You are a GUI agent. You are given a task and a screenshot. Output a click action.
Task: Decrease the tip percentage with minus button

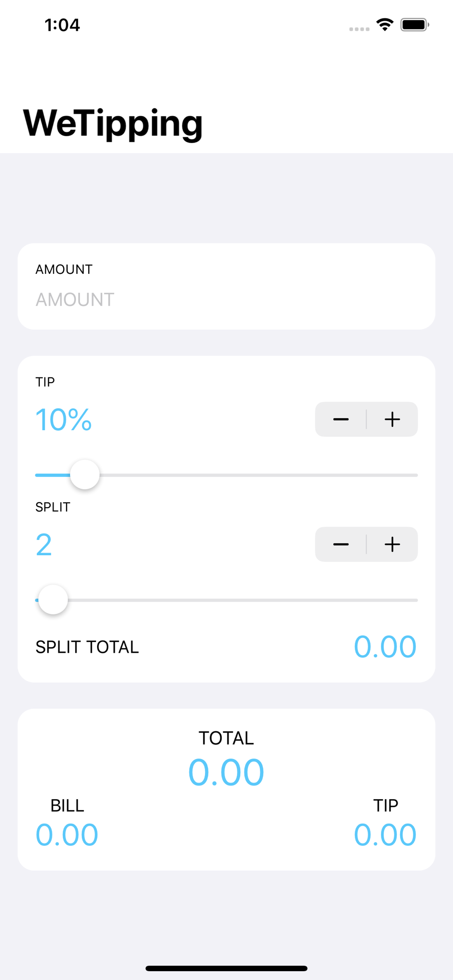coord(341,419)
